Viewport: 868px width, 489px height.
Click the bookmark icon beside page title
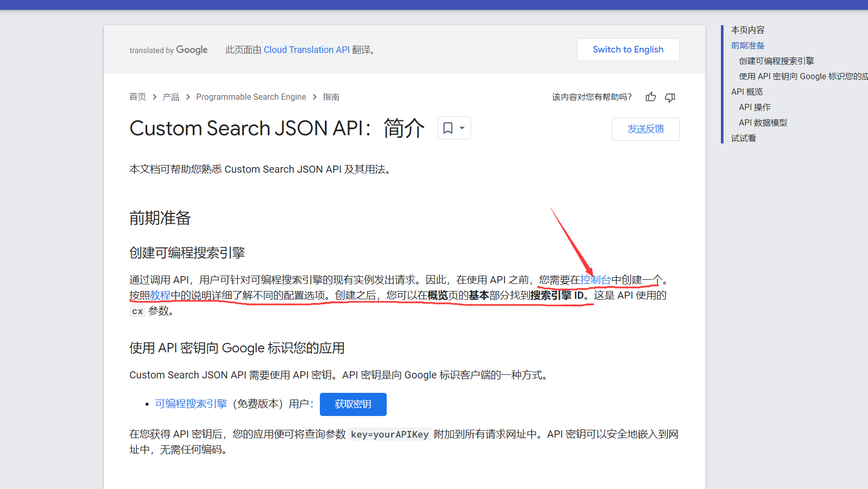coord(448,128)
